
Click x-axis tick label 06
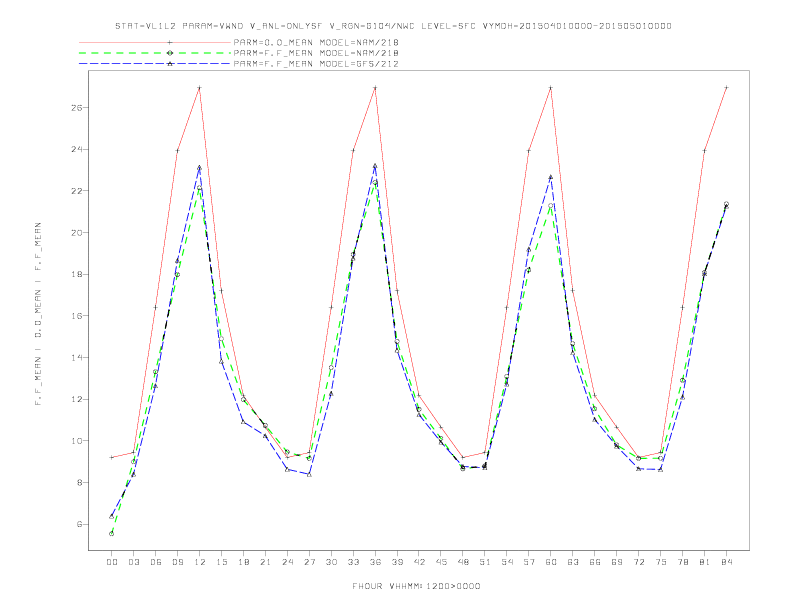click(156, 562)
